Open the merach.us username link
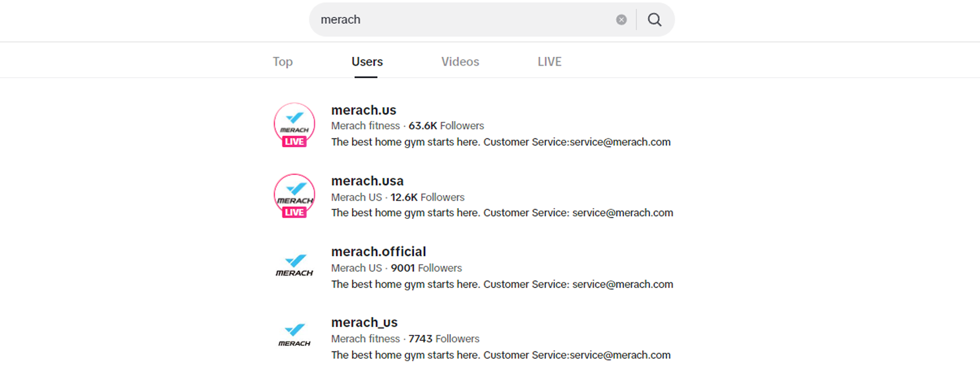The height and width of the screenshot is (370, 980). (x=363, y=110)
